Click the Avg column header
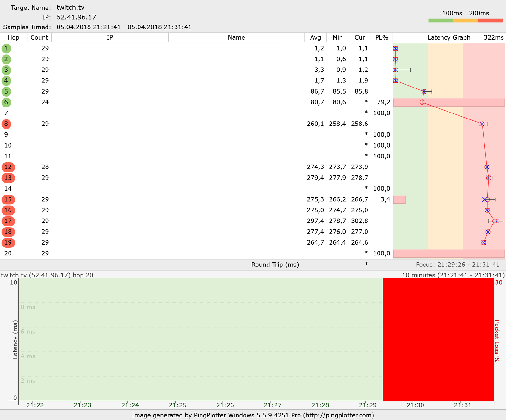 (315, 38)
